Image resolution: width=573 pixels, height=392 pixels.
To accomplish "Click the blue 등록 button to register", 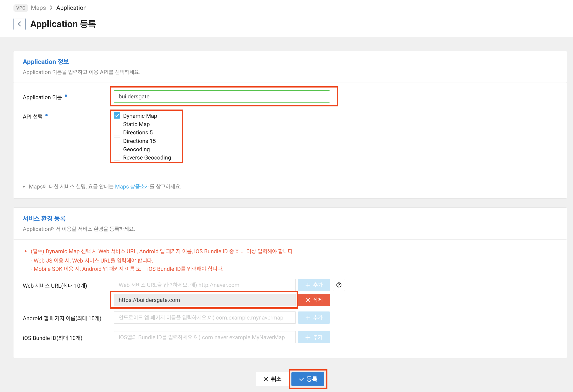I will (308, 379).
